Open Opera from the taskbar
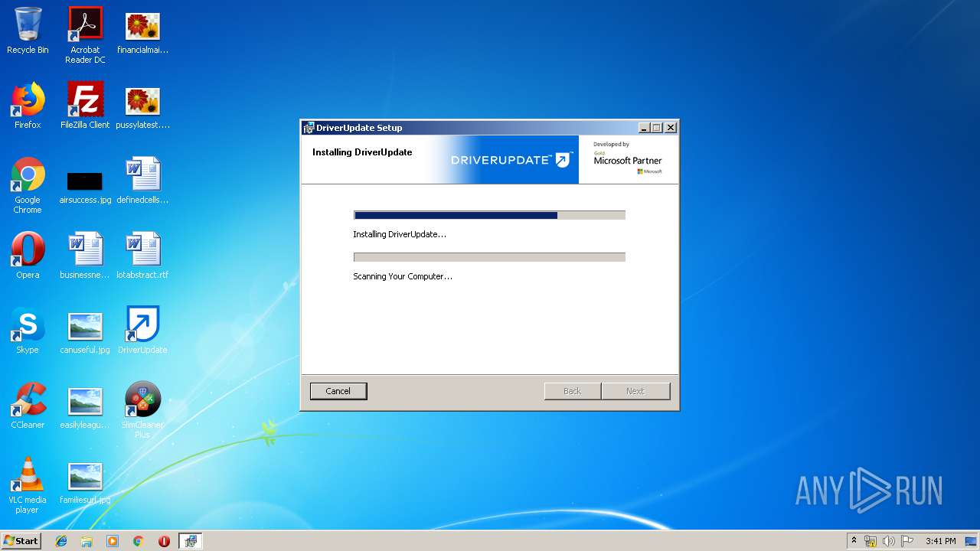 164,541
